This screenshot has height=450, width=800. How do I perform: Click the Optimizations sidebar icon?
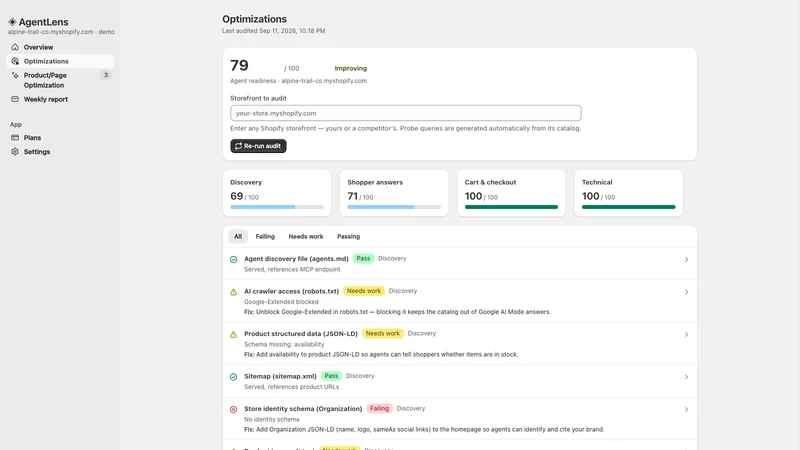click(15, 61)
